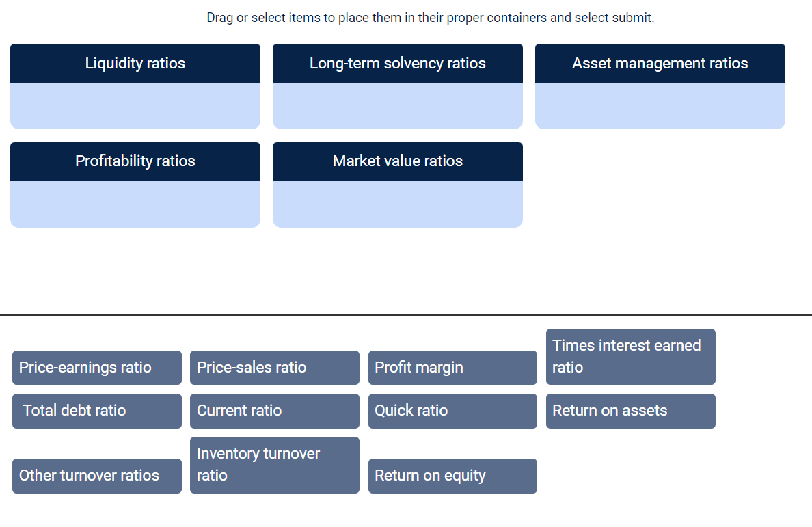Select the Return on assets item
The image size is (812, 527).
tap(630, 411)
